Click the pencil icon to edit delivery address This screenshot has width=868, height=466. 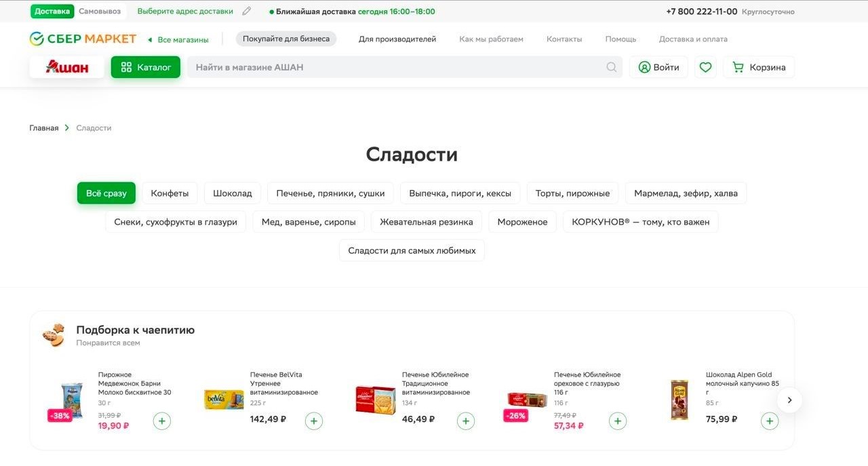[x=246, y=11]
